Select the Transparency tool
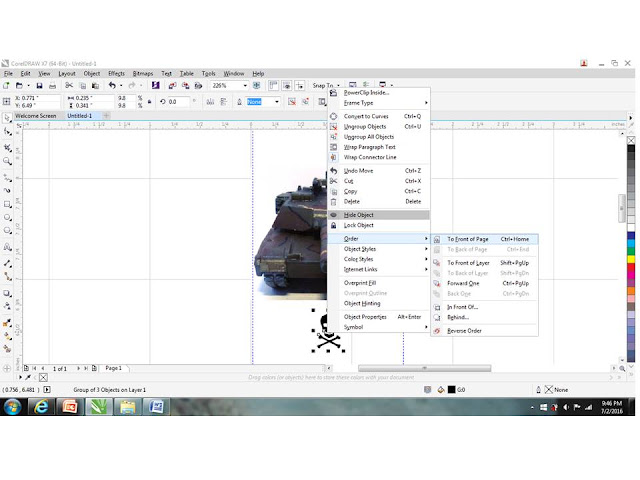 [7, 306]
